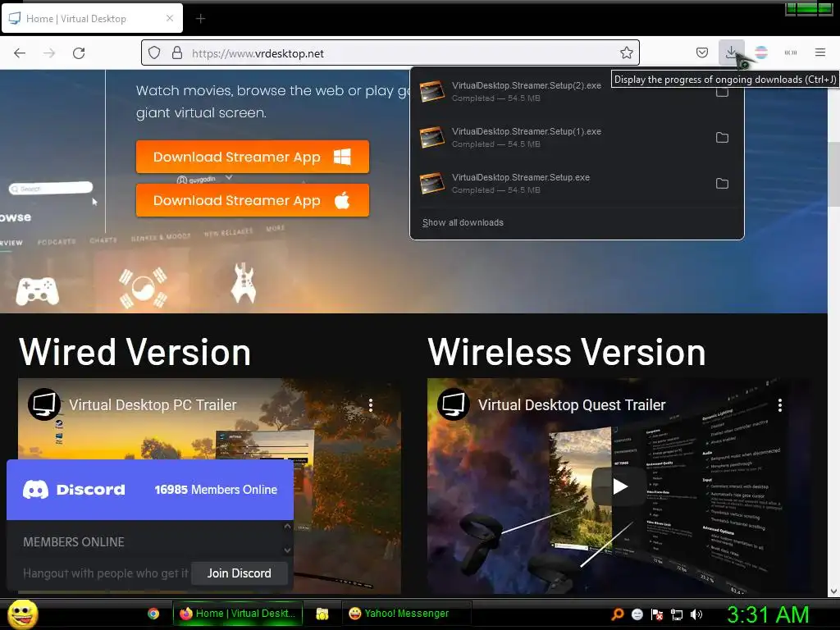Screen dimensions: 840x630
Task: Bookmark this page with the star icon
Action: (626, 52)
